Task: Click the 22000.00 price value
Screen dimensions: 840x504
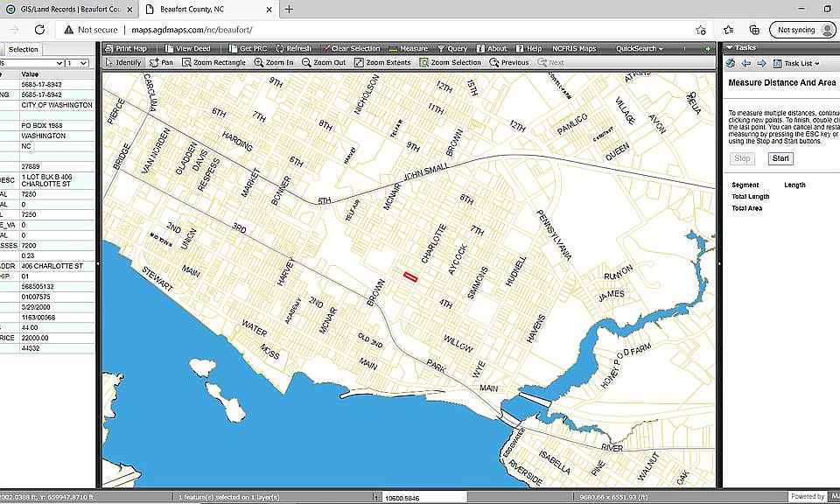Action: click(x=35, y=338)
